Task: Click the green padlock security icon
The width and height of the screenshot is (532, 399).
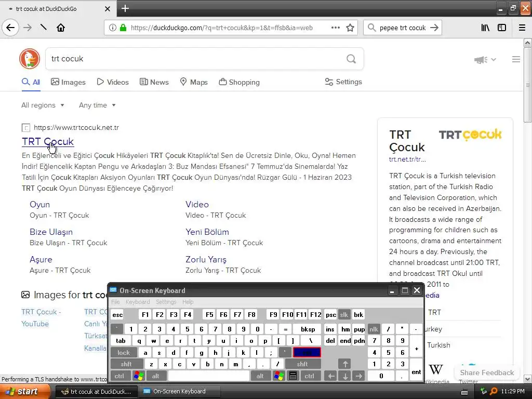Action: pos(123,28)
